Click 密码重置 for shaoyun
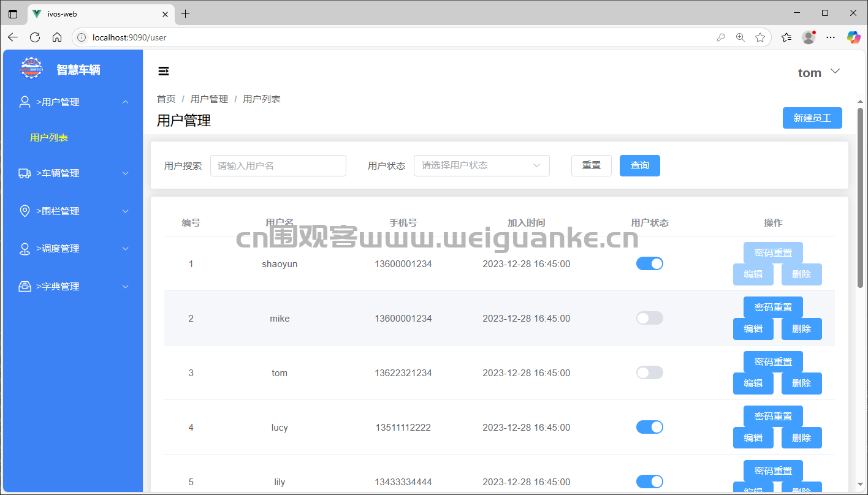Viewport: 868px width, 495px height. click(x=773, y=252)
